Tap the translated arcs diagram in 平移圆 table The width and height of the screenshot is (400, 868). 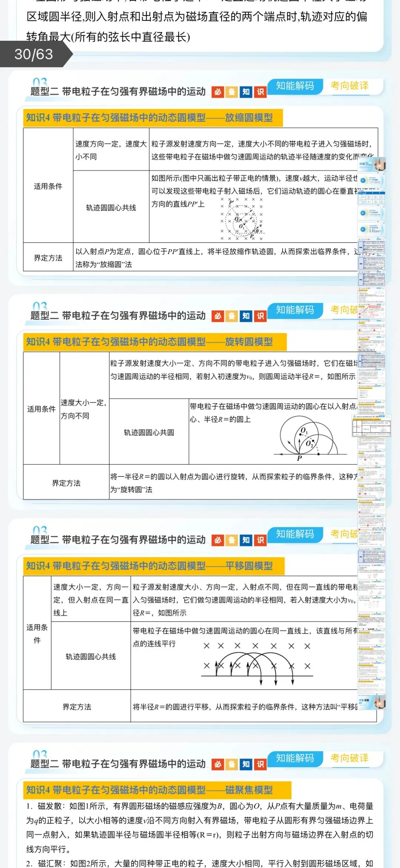pos(257,664)
